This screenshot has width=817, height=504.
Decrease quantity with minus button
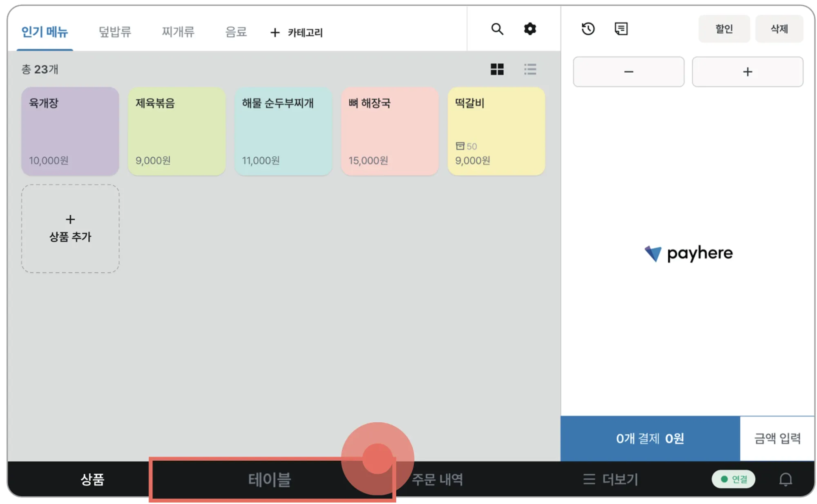point(628,72)
